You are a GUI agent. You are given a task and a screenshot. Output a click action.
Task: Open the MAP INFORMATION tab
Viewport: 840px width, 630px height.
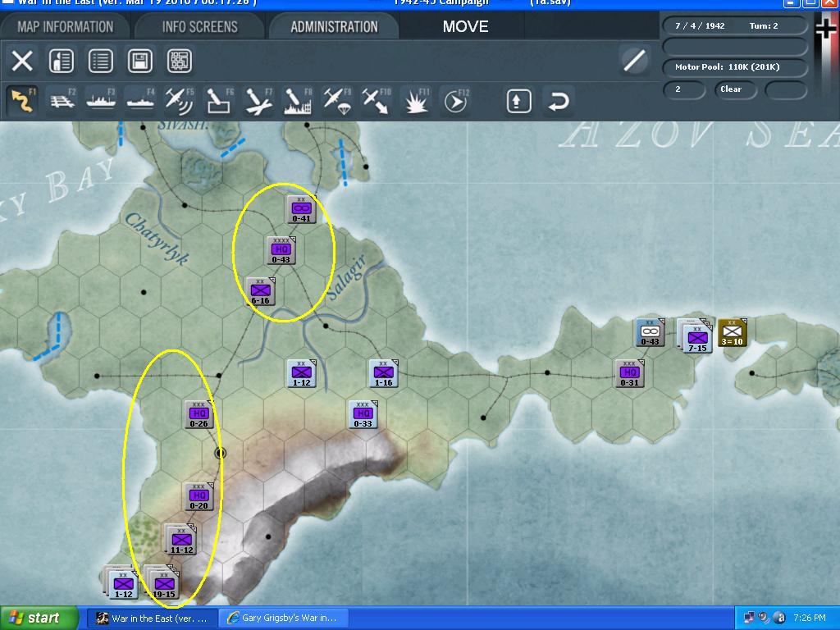(66, 26)
